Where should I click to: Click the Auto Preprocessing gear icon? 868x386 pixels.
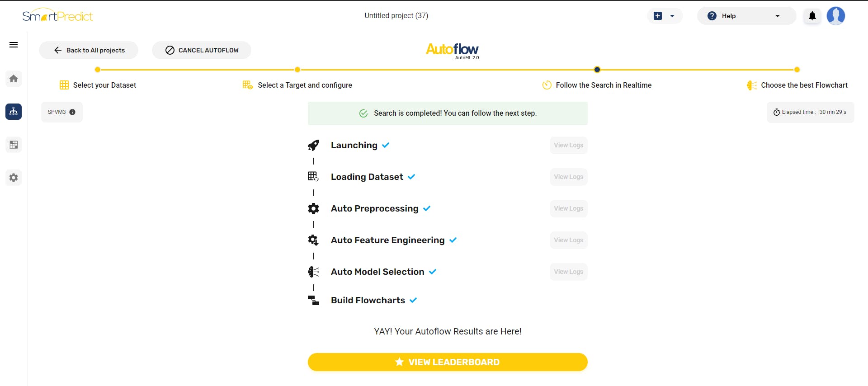tap(313, 208)
